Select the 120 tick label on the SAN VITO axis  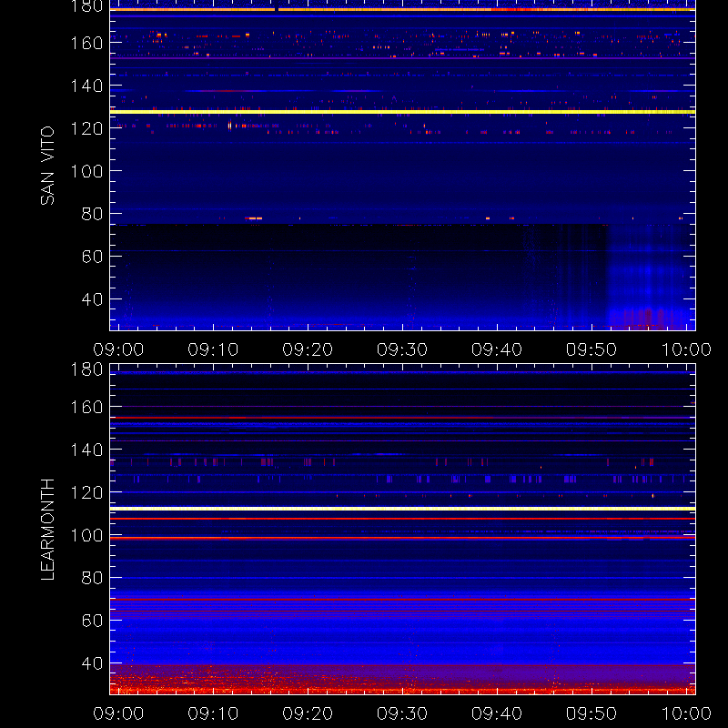click(x=86, y=128)
